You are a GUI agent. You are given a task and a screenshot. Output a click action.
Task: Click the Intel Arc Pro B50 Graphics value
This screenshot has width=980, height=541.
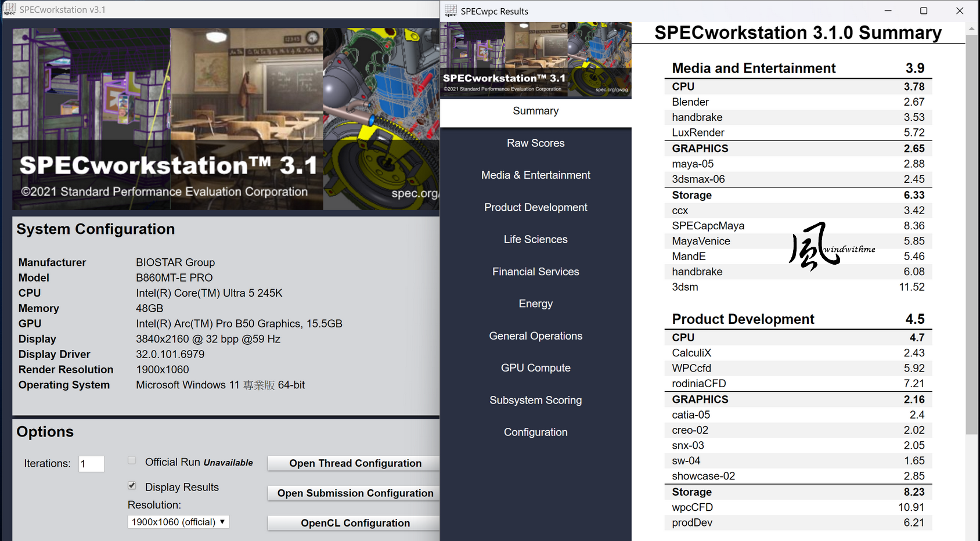(239, 324)
